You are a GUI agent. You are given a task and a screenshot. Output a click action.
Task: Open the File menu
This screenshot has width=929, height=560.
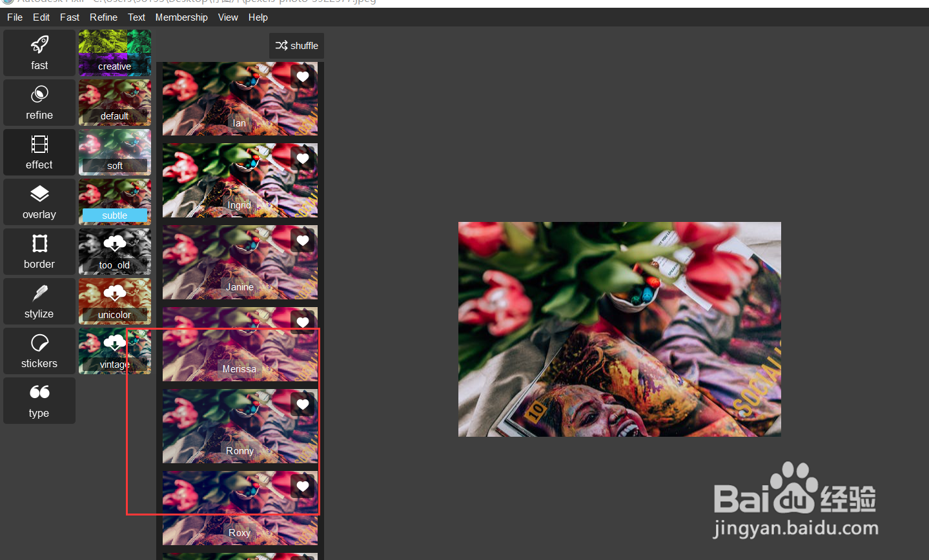[15, 17]
